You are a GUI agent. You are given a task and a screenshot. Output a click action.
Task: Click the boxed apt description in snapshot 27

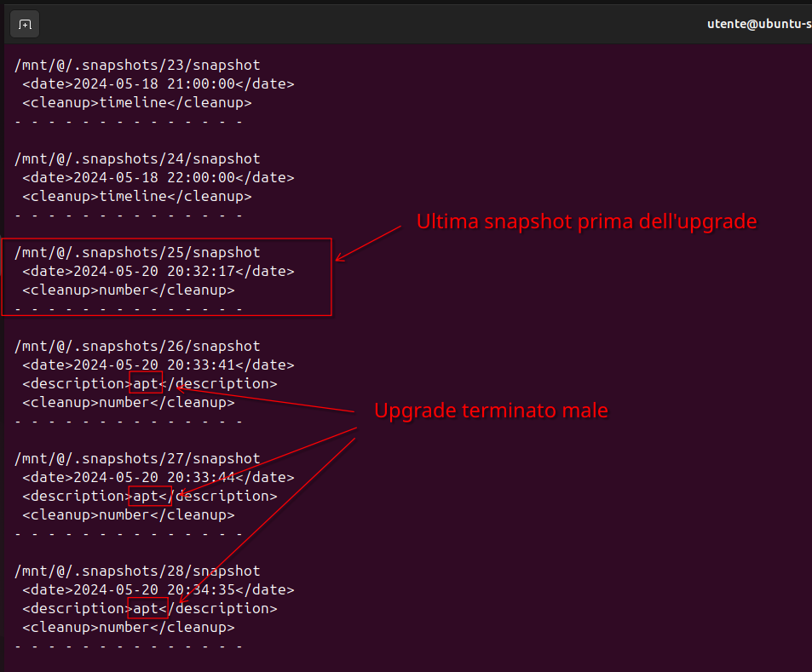coord(149,496)
